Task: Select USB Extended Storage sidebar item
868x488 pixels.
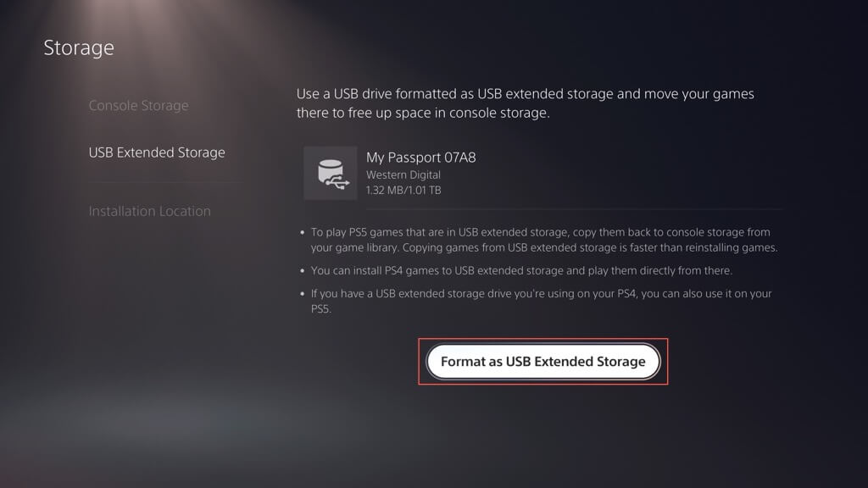Action: coord(157,152)
